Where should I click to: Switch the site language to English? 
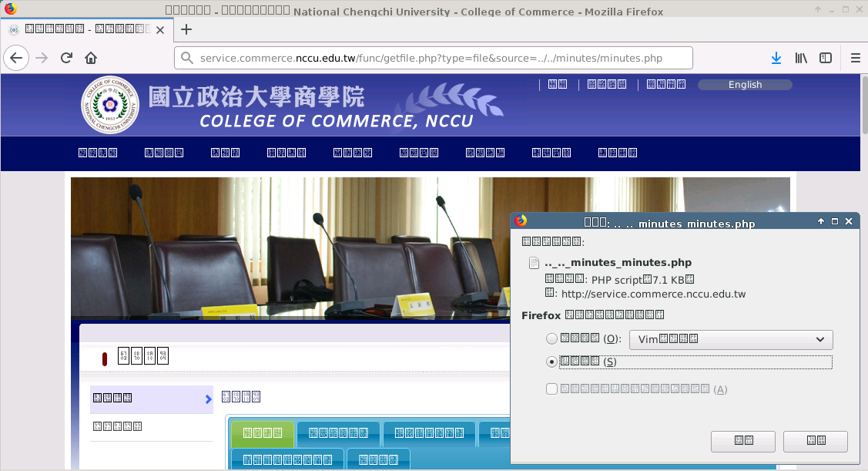745,85
